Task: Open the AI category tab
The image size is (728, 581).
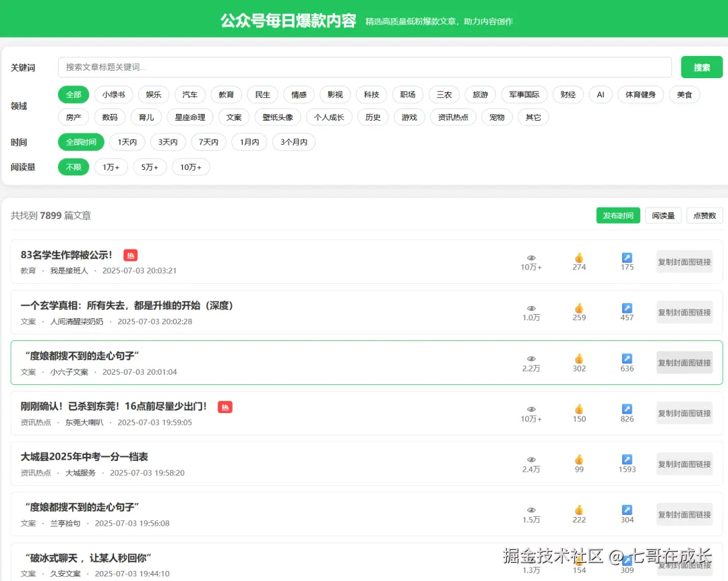Action: [x=600, y=94]
